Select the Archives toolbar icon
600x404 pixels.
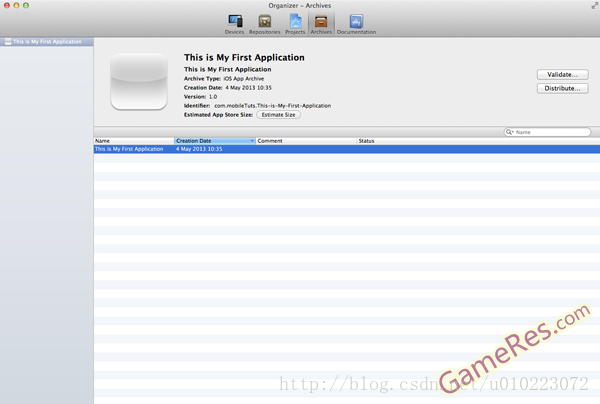coord(321,24)
